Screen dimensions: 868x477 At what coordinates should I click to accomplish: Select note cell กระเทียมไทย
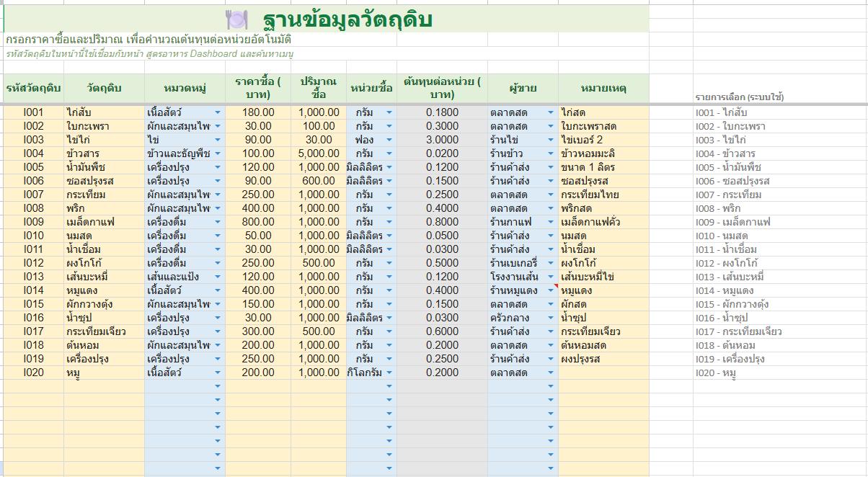tap(603, 195)
